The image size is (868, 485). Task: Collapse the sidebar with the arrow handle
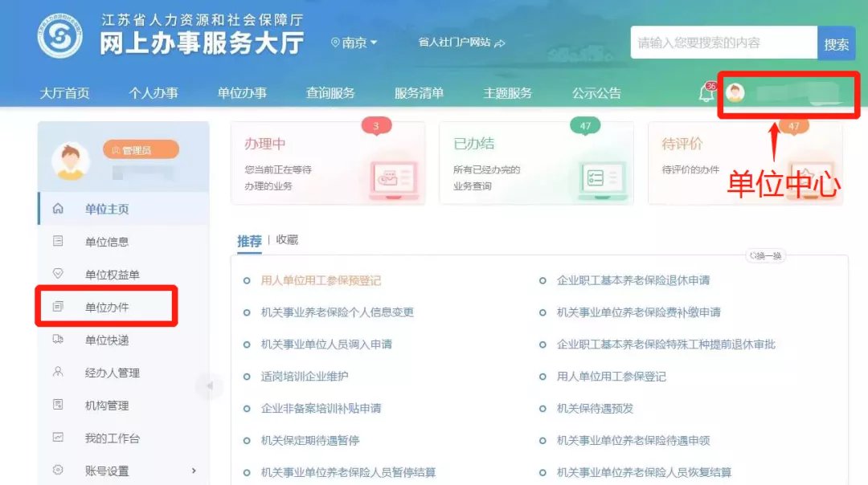[209, 385]
